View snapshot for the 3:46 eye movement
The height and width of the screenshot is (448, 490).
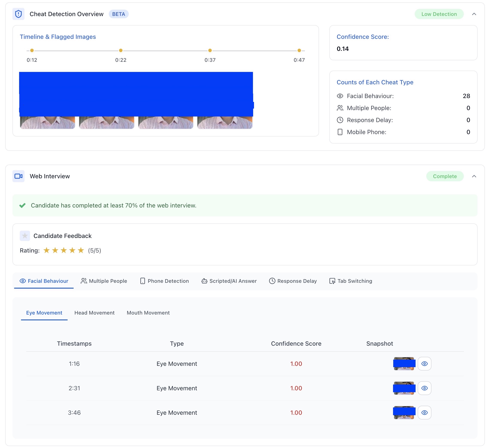coord(424,413)
